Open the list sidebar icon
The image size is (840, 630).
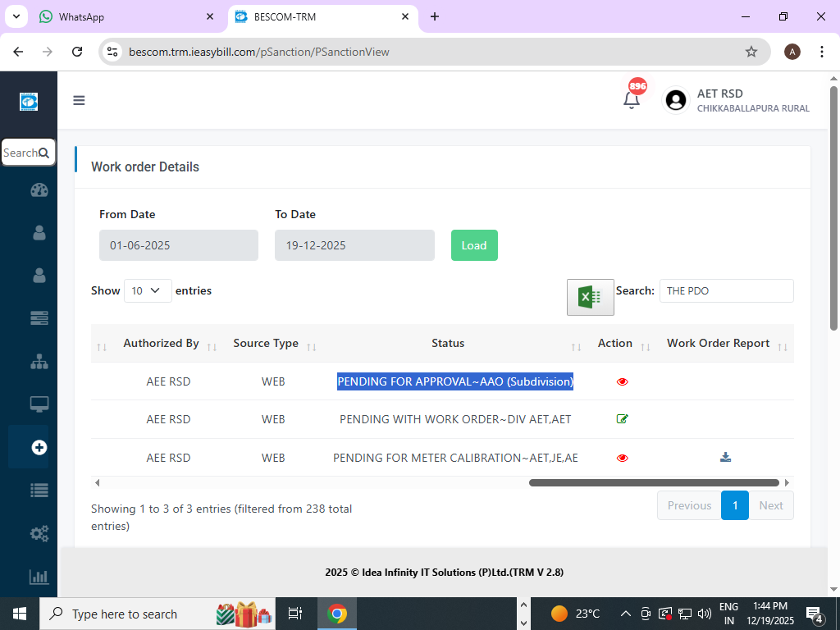39,491
